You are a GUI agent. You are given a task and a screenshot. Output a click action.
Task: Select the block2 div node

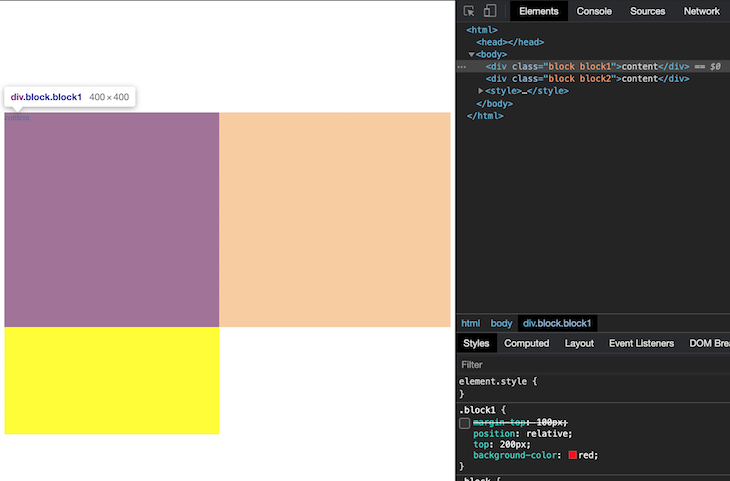[588, 79]
